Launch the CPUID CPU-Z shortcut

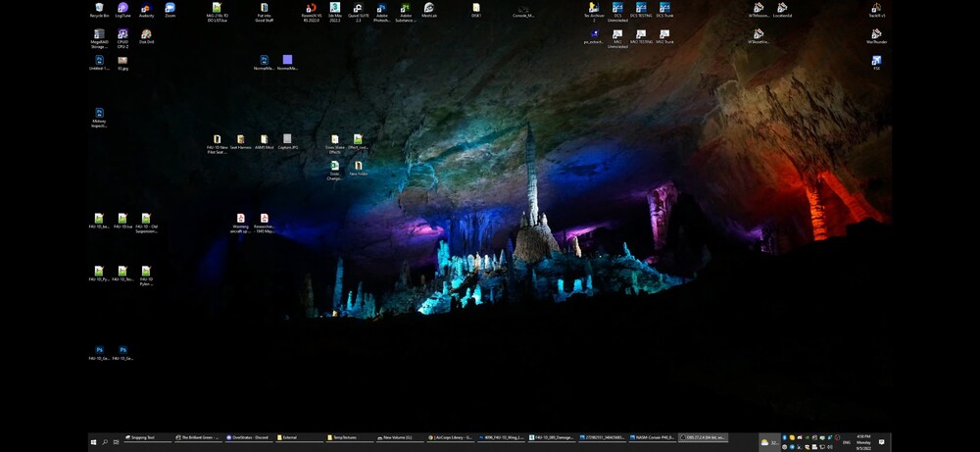pyautogui.click(x=122, y=39)
